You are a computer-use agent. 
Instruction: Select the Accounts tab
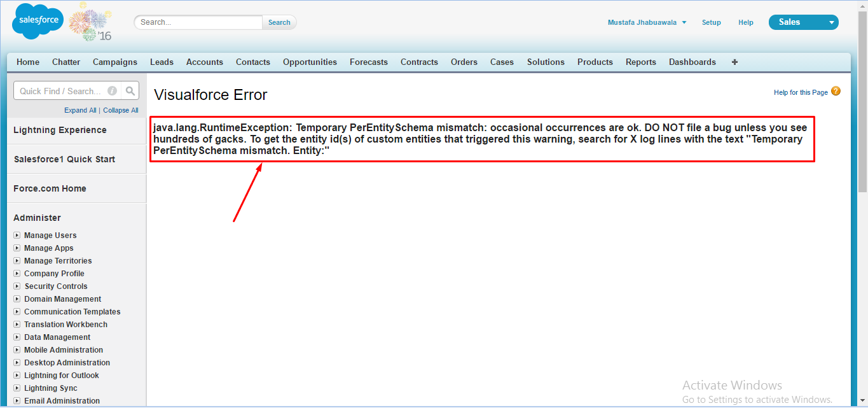[x=205, y=62]
